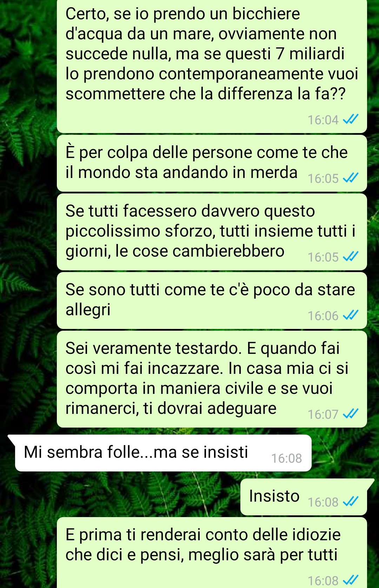This screenshot has width=379, height=588.
Task: Tap the read receipt on the 16:04 message
Action: coord(350,120)
